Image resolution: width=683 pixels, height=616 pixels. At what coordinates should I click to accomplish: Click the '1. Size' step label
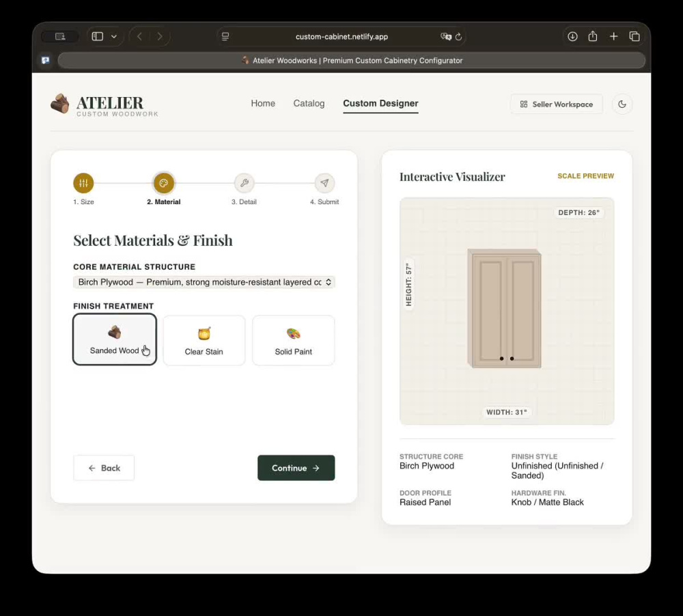coord(83,201)
